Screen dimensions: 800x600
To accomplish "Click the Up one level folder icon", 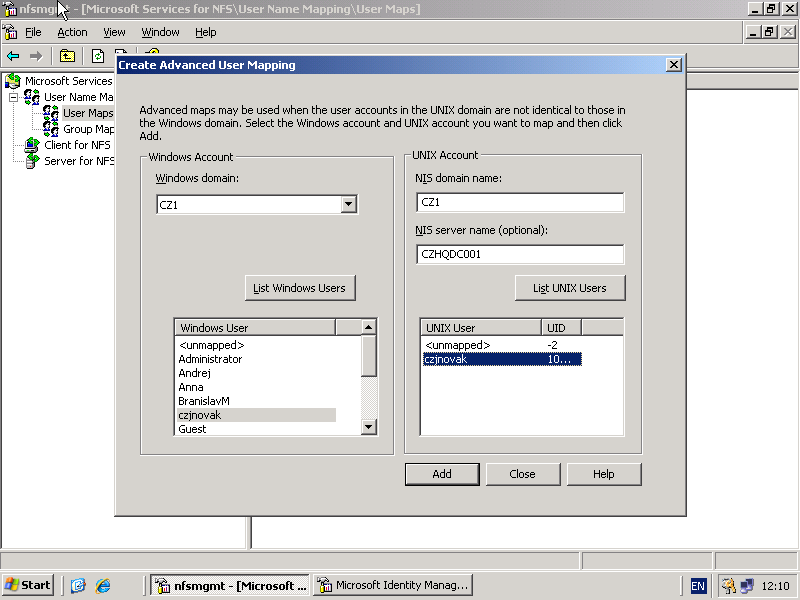I will [67, 56].
